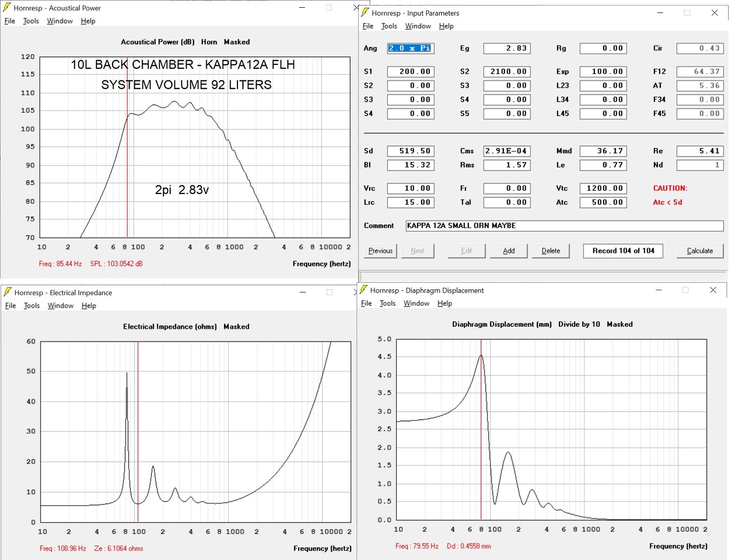The height and width of the screenshot is (560, 739).
Task: Click the Calculate button
Action: 700,251
